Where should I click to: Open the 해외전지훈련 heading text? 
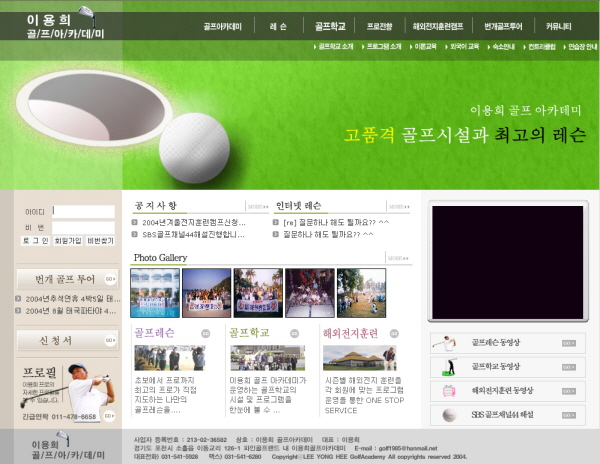coord(350,333)
